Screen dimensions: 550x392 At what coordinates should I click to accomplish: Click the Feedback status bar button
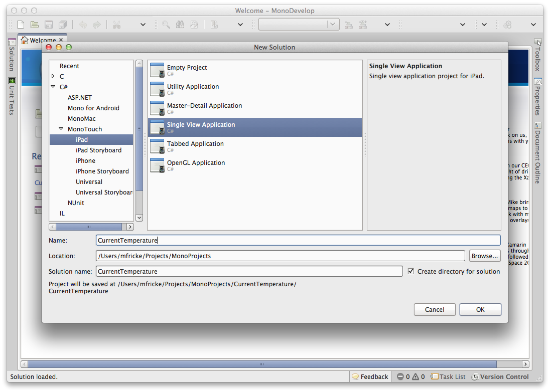tap(370, 376)
